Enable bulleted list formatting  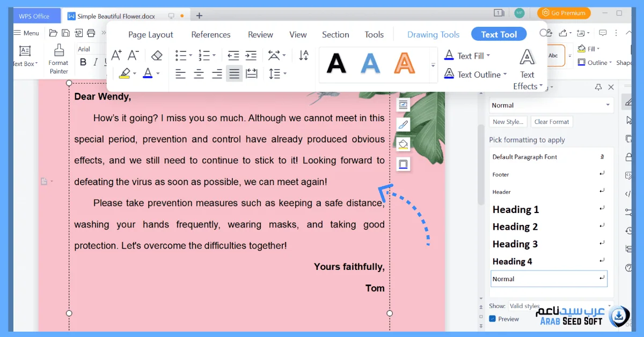181,54
